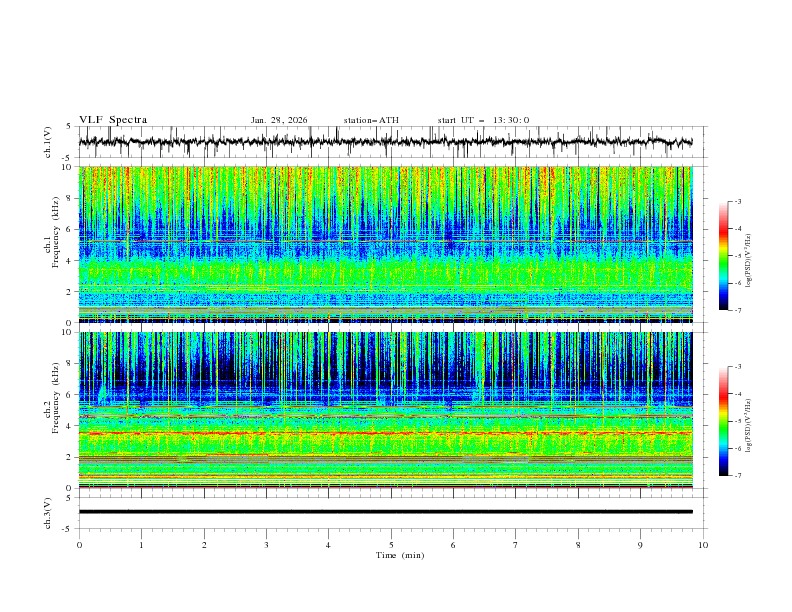Click time axis tick label "1"

[x=141, y=545]
